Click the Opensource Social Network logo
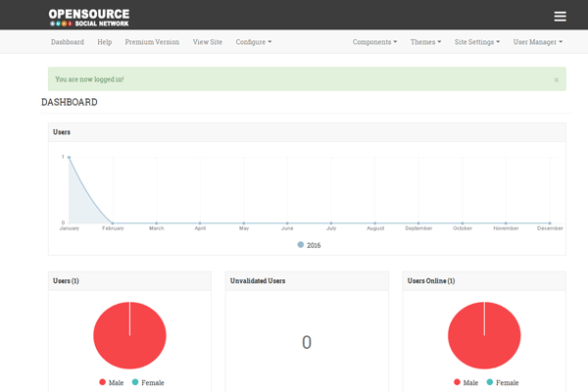 click(x=89, y=16)
